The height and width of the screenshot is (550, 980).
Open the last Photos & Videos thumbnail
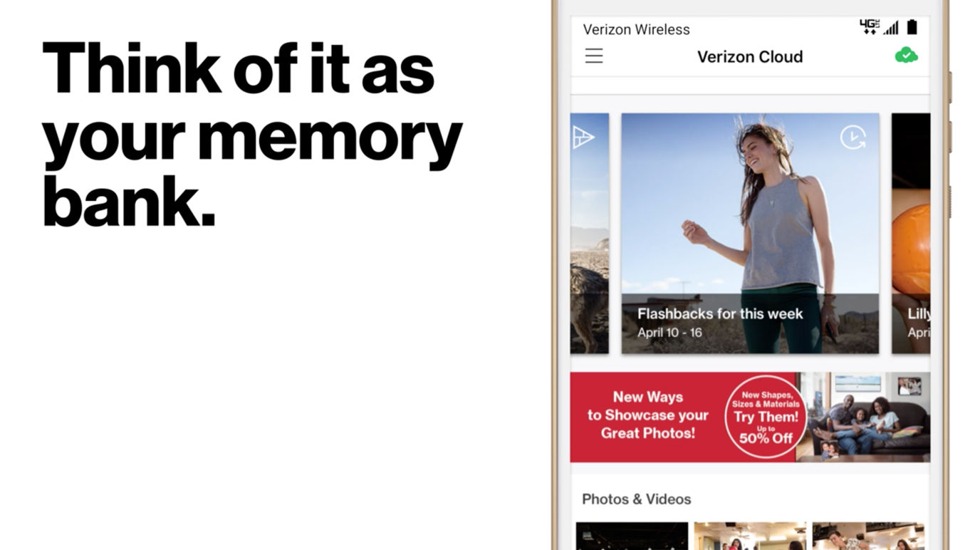(x=868, y=536)
